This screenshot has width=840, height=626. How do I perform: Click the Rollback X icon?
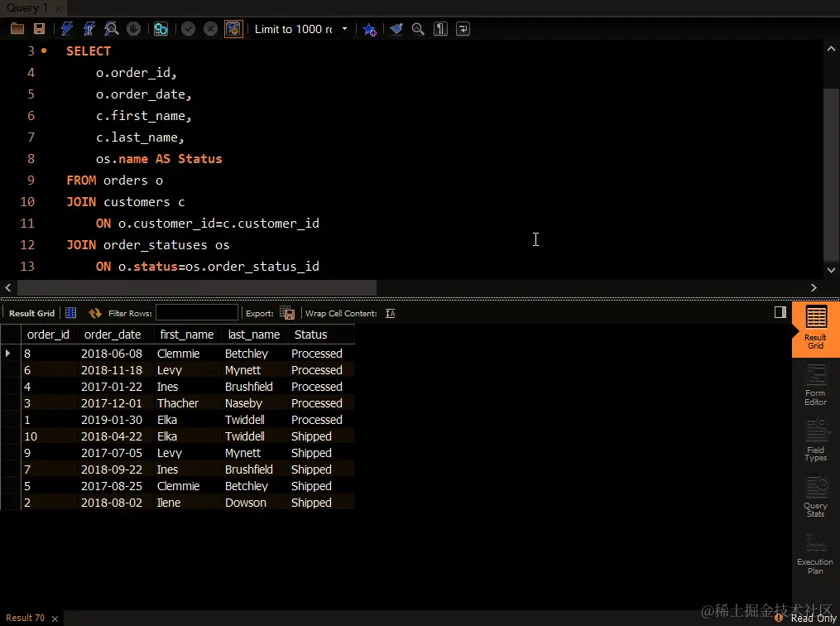[210, 29]
